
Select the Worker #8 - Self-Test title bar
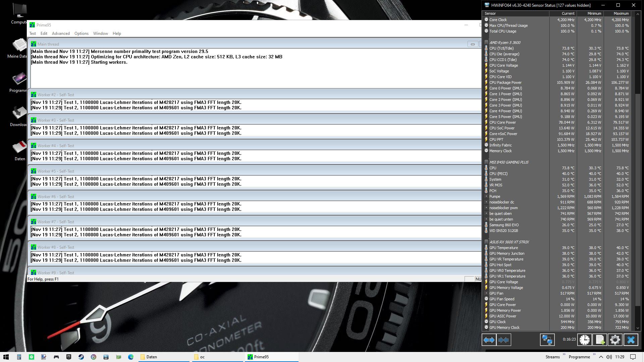point(255,247)
